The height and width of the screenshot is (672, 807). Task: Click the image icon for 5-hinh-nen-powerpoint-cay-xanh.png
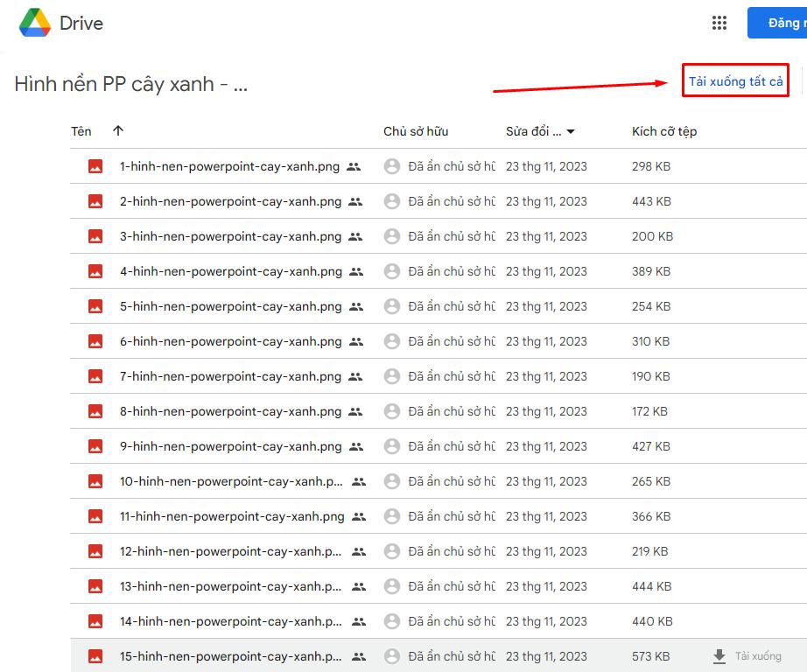click(95, 305)
